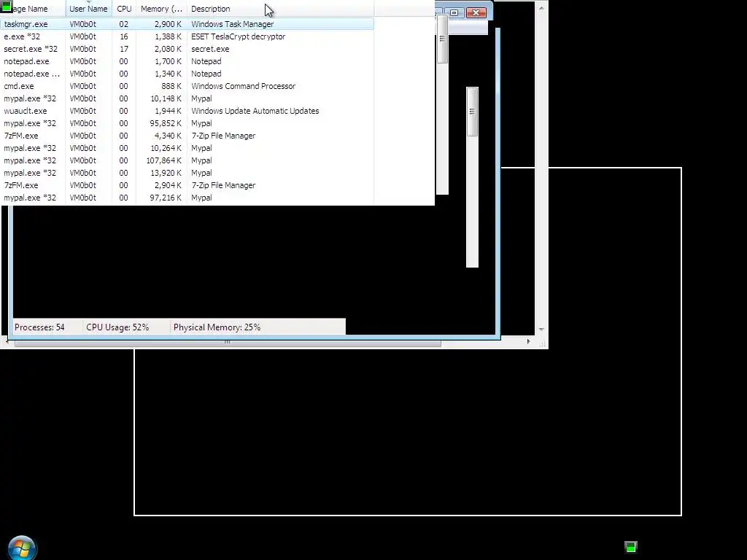Sort processes by User Name column
The height and width of the screenshot is (560, 747).
click(x=88, y=9)
